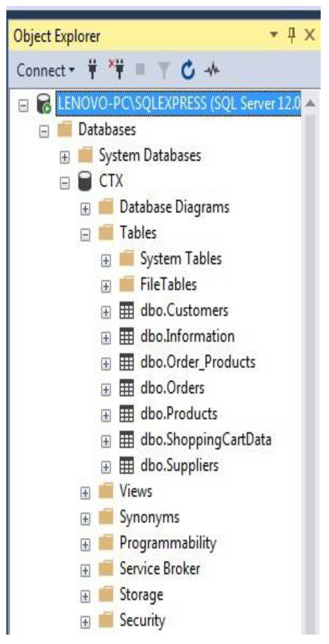Click the CTX database cylinder icon

pyautogui.click(x=85, y=181)
